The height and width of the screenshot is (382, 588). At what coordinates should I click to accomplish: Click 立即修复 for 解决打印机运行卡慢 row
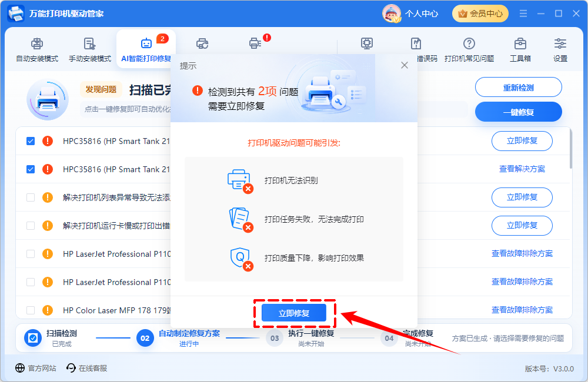522,225
